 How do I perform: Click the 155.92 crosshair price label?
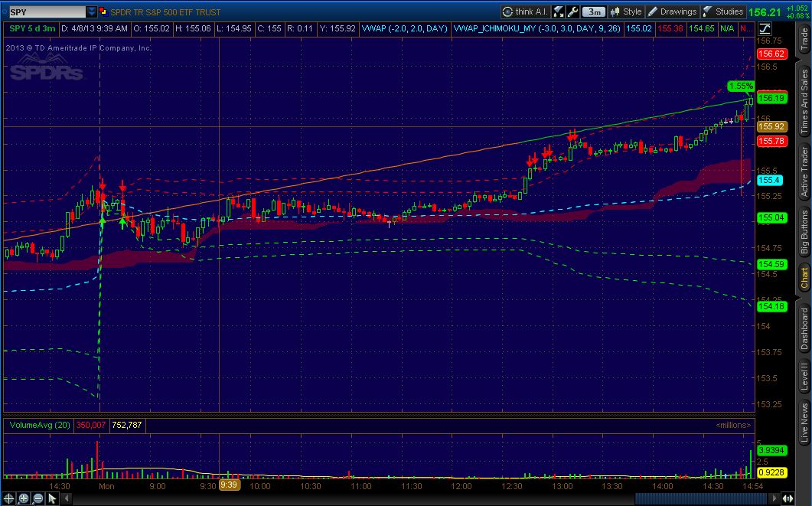[x=771, y=126]
